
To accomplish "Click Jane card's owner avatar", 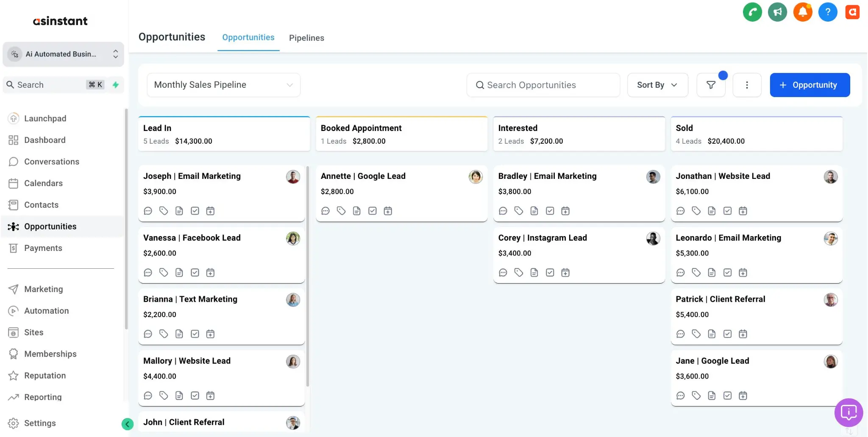I will click(831, 362).
